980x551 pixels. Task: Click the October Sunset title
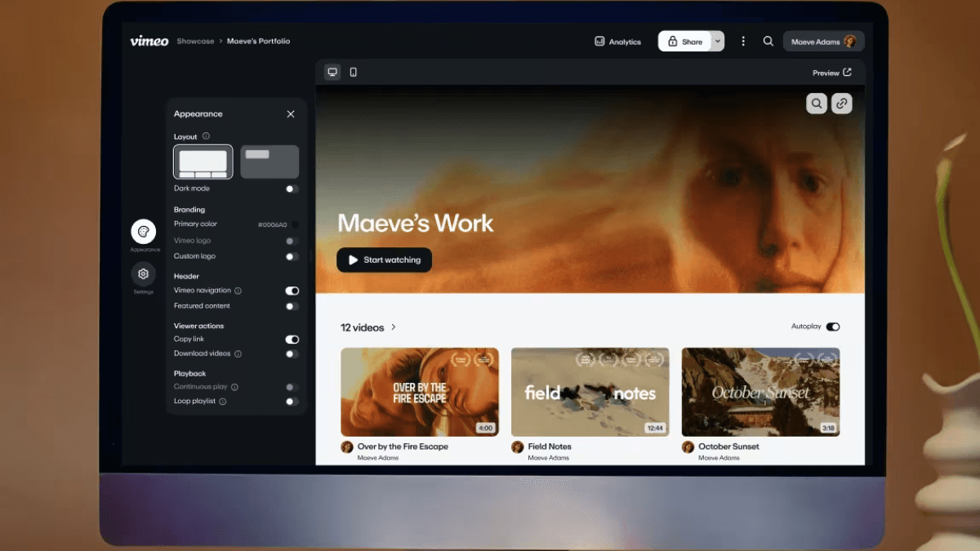tap(728, 447)
